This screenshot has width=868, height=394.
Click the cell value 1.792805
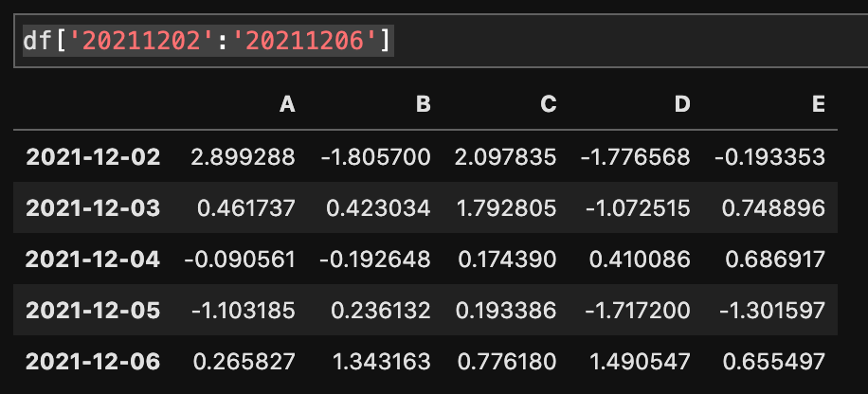point(507,208)
